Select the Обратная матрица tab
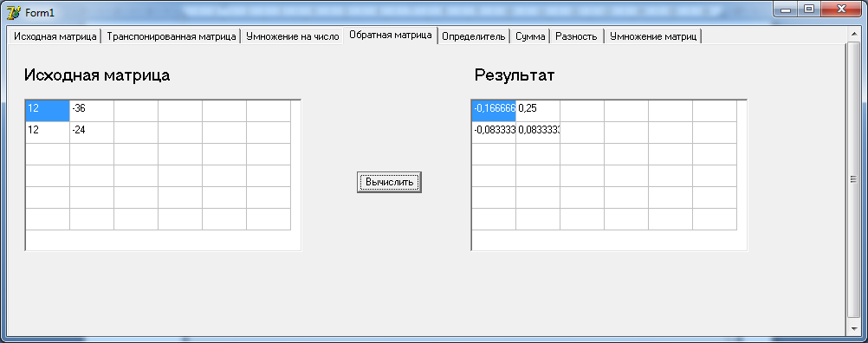868x343 pixels. [x=391, y=36]
